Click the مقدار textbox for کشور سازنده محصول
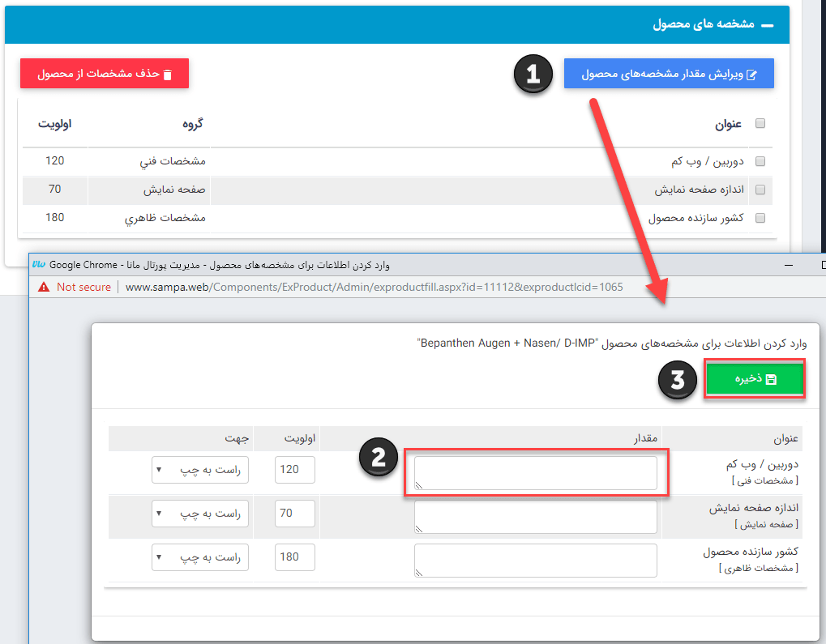Image resolution: width=826 pixels, height=644 pixels. (x=535, y=560)
